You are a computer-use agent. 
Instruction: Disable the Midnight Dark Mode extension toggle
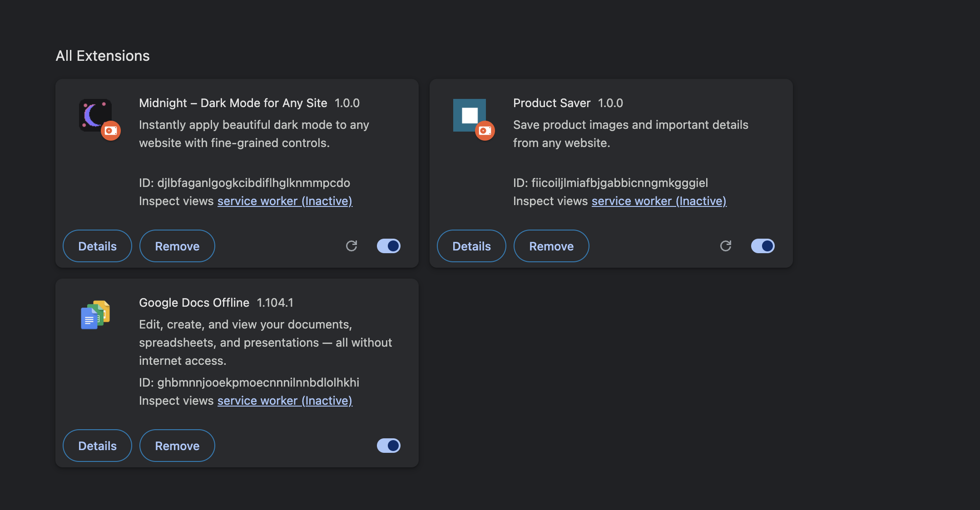pos(389,246)
